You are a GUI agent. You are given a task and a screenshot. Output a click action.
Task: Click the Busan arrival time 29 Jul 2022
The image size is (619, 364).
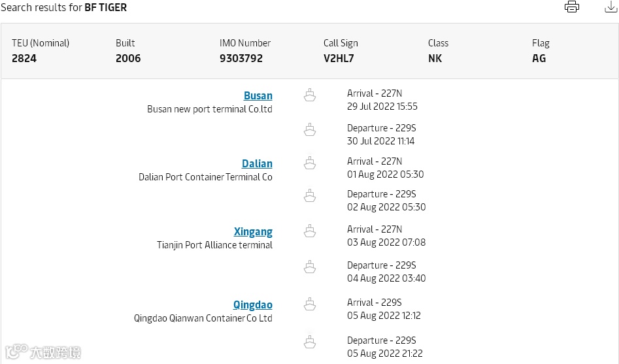pos(382,107)
